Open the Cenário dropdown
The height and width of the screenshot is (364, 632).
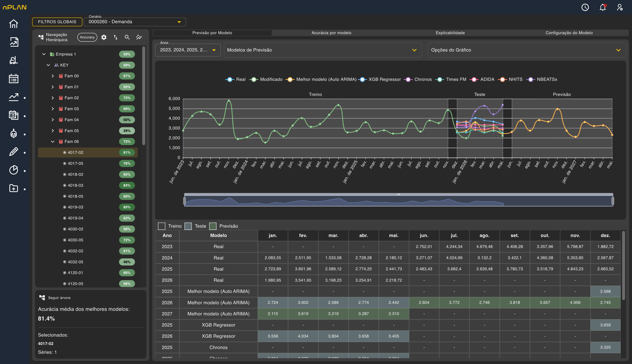click(135, 22)
